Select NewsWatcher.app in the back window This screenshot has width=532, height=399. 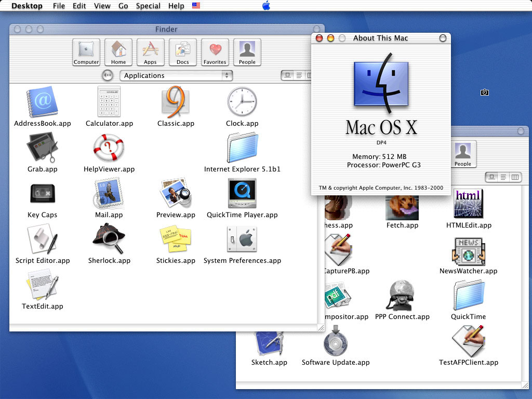click(469, 251)
